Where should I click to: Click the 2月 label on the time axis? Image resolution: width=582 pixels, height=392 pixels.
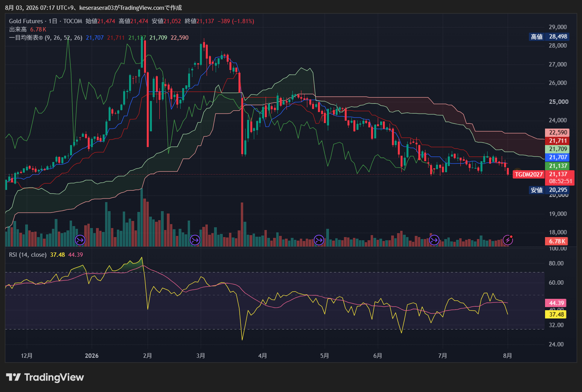147,356
